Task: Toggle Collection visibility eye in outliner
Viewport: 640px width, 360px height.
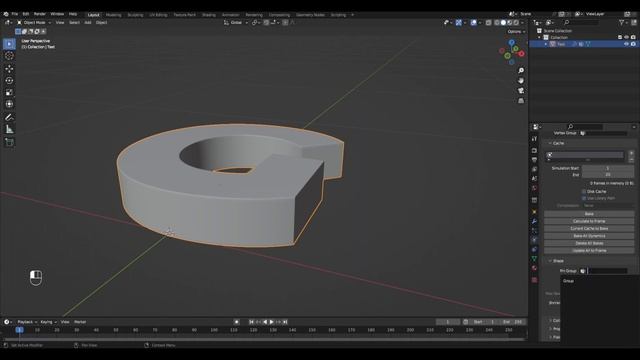Action: point(626,37)
